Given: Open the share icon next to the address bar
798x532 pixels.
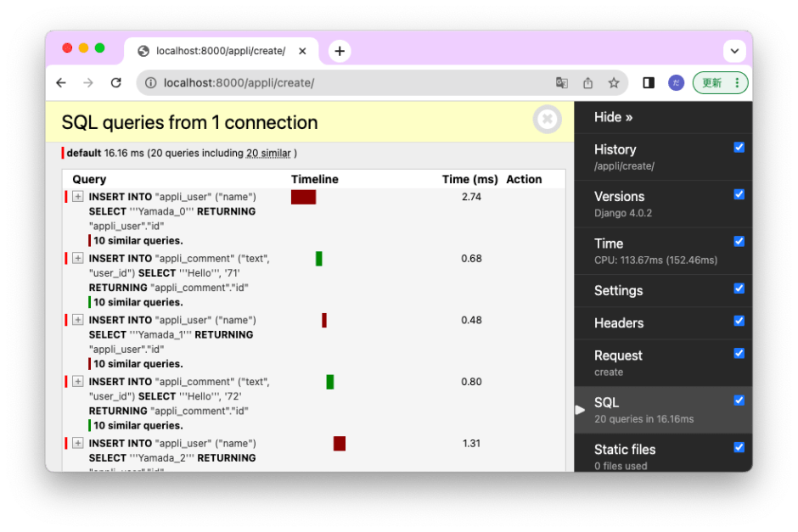Looking at the screenshot, I should 587,82.
